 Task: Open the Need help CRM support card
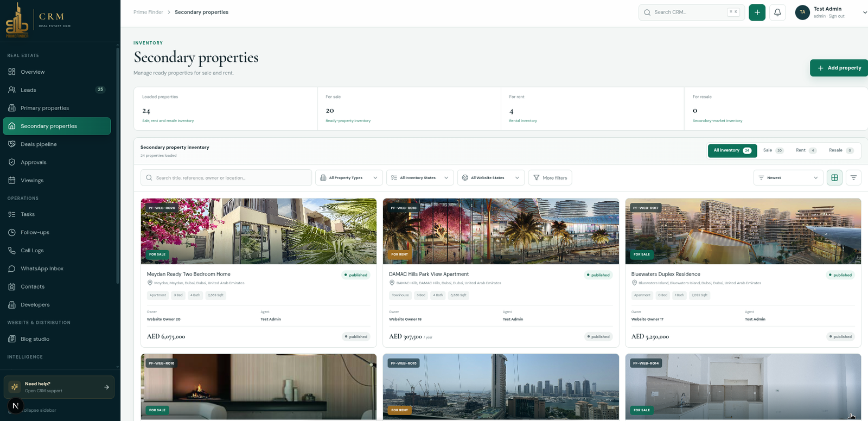coord(59,387)
